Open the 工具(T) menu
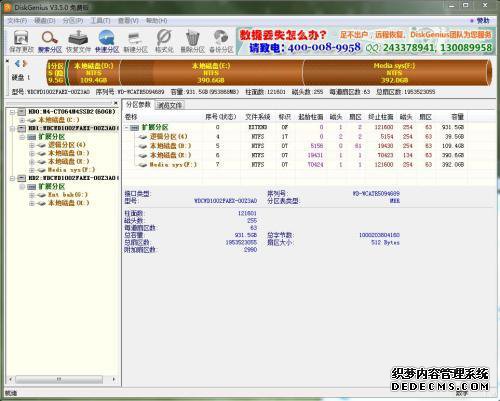The width and height of the screenshot is (500, 401). point(101,21)
